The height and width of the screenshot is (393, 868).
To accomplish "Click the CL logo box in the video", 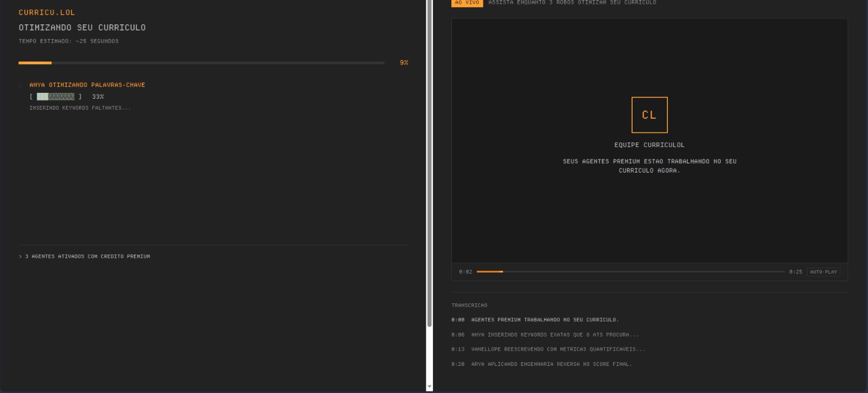I will 649,115.
